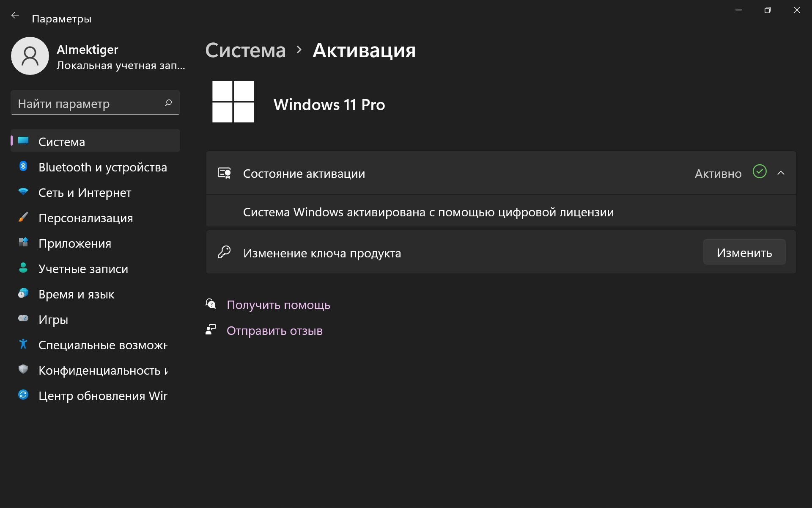Click the search magnifier icon
The image size is (812, 508).
coord(168,103)
